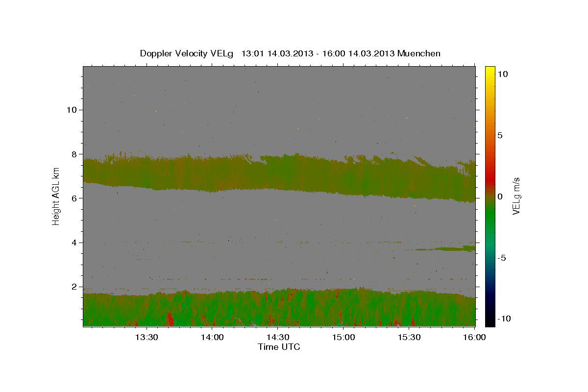588x392 pixels.
Task: Click the 16:00 time tick label
Action: pyautogui.click(x=475, y=337)
